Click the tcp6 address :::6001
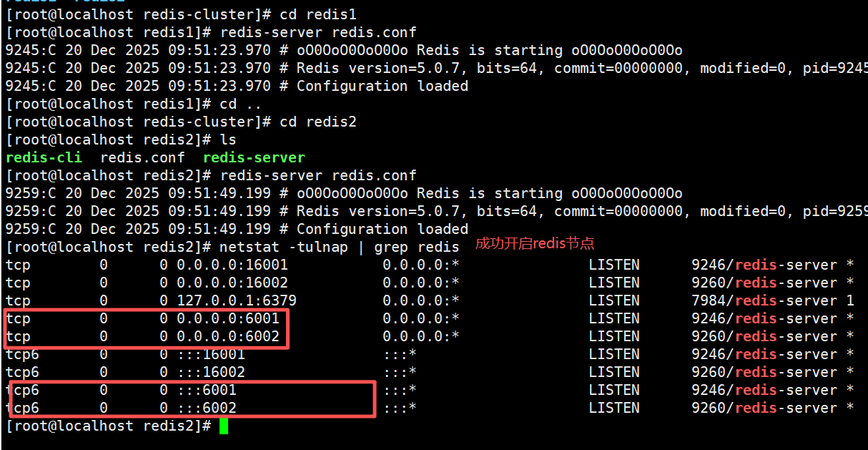868x450 pixels. pos(207,390)
